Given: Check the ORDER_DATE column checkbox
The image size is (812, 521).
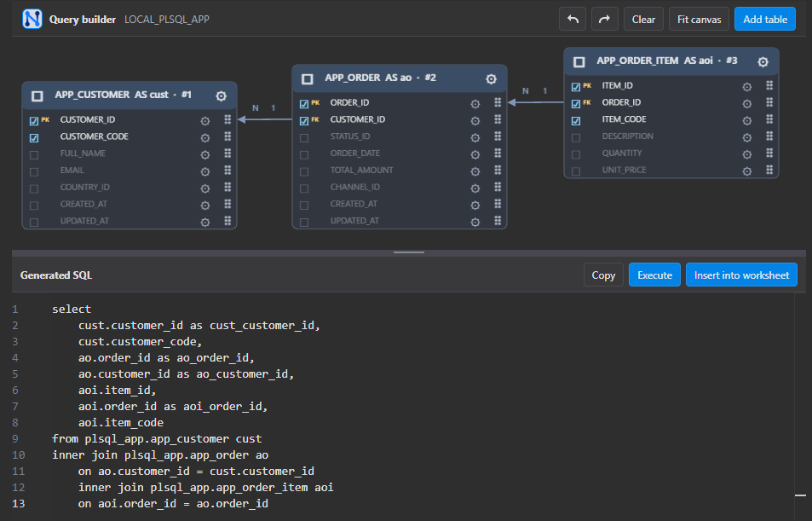Looking at the screenshot, I should coord(304,155).
